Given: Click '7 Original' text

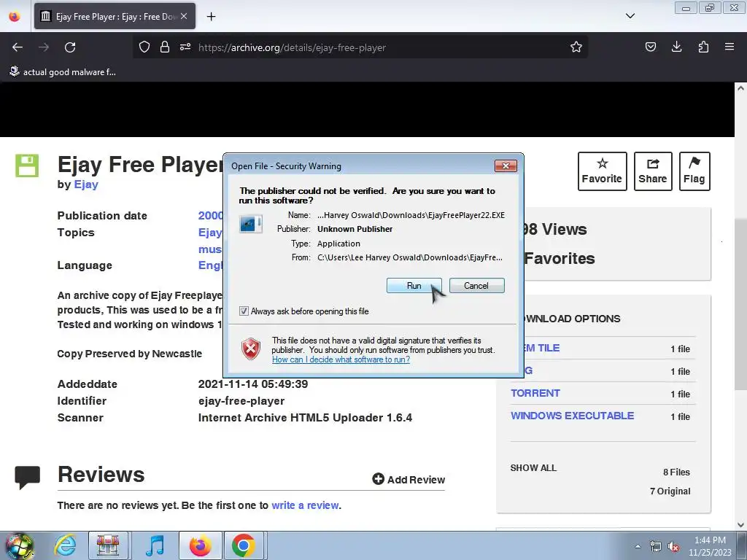Looking at the screenshot, I should (x=670, y=491).
